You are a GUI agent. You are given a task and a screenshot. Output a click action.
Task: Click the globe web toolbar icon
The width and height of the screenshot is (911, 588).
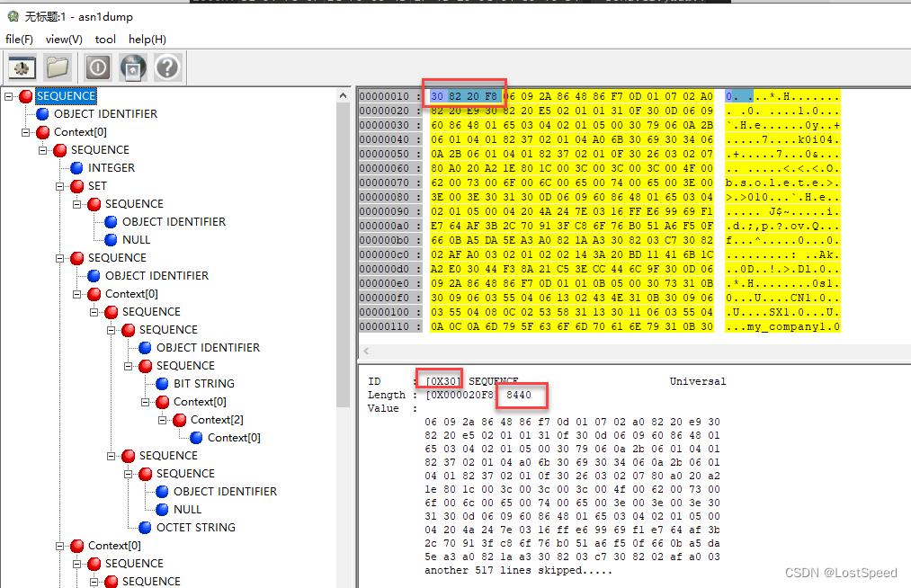pyautogui.click(x=133, y=68)
